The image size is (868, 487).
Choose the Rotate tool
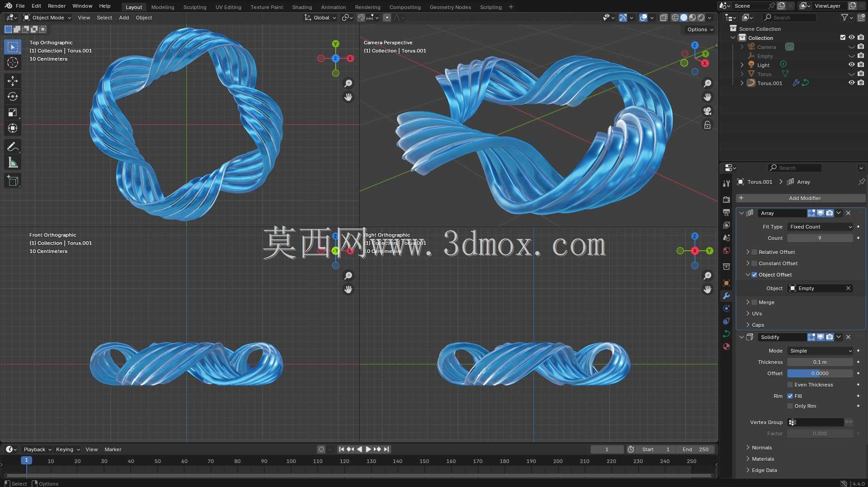pyautogui.click(x=13, y=97)
